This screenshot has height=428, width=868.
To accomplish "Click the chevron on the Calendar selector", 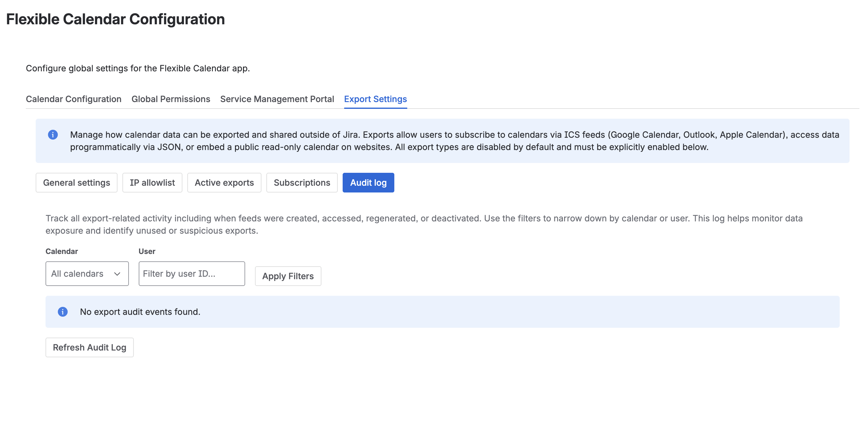I will point(117,273).
